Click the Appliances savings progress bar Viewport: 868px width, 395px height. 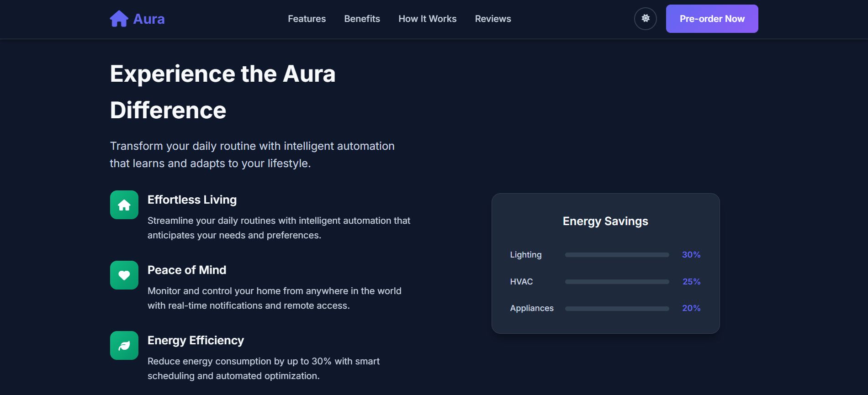point(617,309)
